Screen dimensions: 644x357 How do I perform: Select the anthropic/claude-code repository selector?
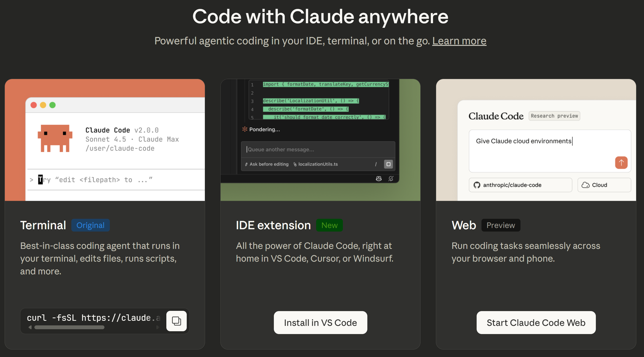pos(520,185)
